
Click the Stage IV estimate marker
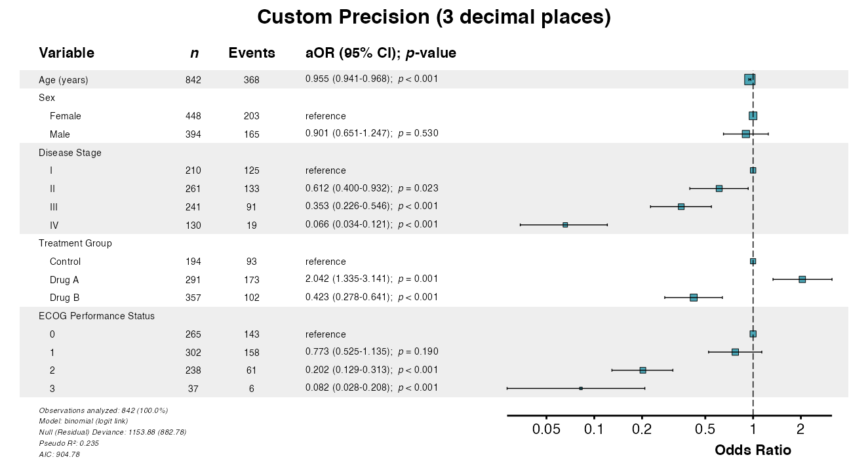565,225
